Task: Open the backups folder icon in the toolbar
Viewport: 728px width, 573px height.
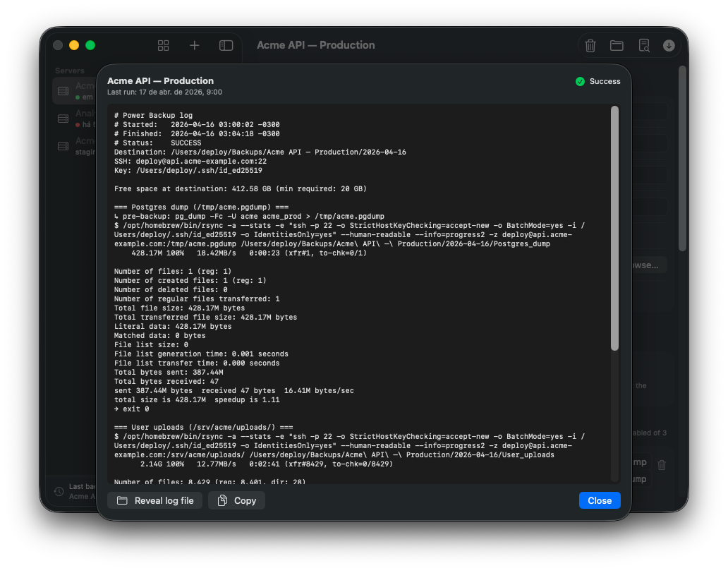Action: 617,44
